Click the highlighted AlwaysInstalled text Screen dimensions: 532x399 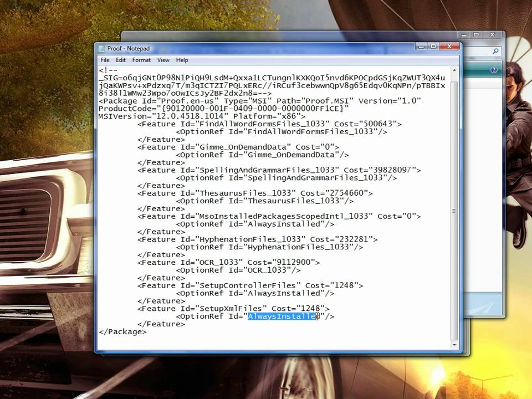284,316
